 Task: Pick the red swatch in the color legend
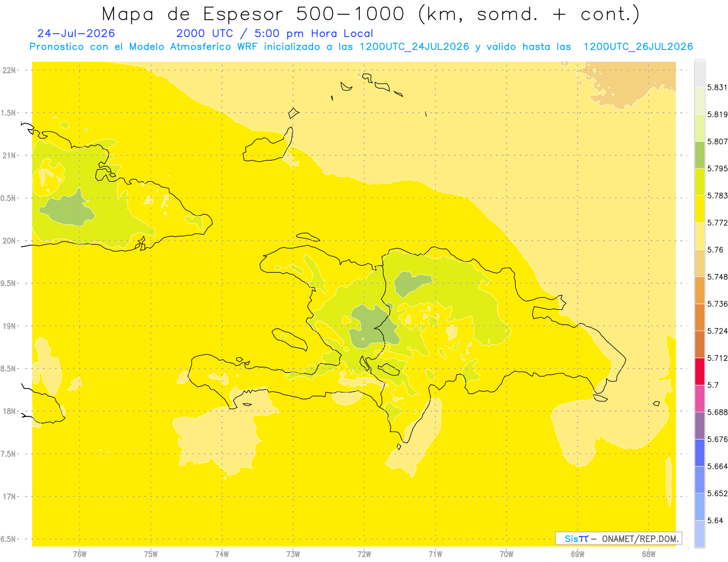(699, 371)
